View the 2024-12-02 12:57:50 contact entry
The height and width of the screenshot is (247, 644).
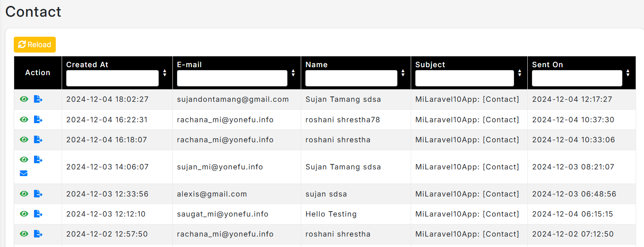[24, 234]
